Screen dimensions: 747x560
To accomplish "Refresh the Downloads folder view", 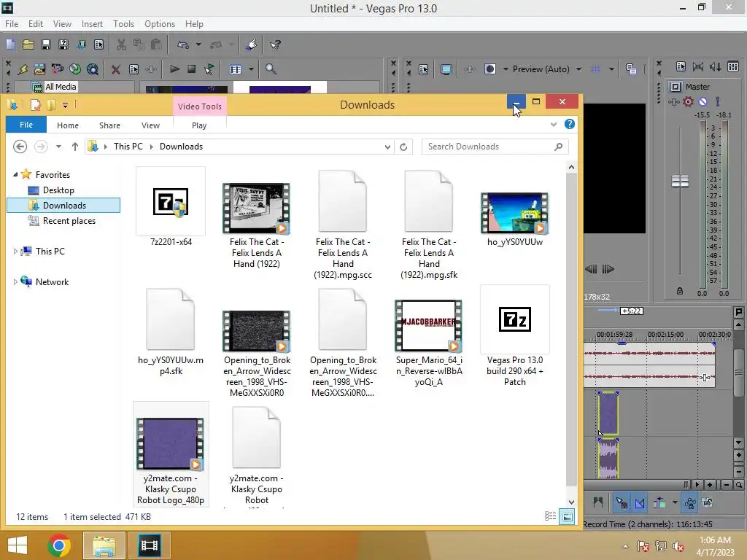I will 403,147.
